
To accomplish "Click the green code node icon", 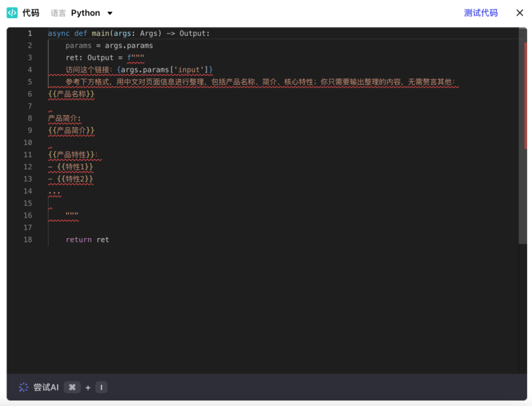I will pyautogui.click(x=11, y=12).
